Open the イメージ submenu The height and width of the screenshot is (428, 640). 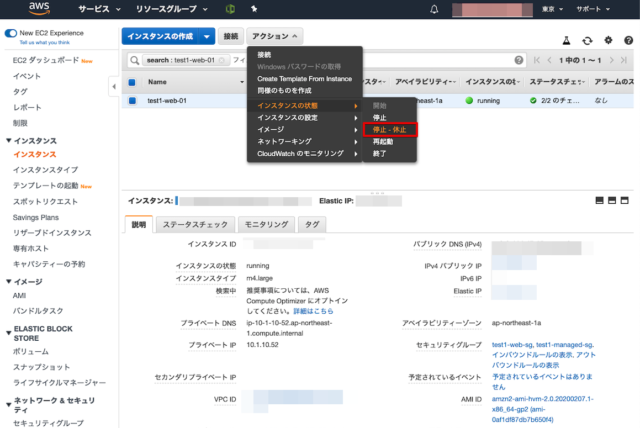304,129
